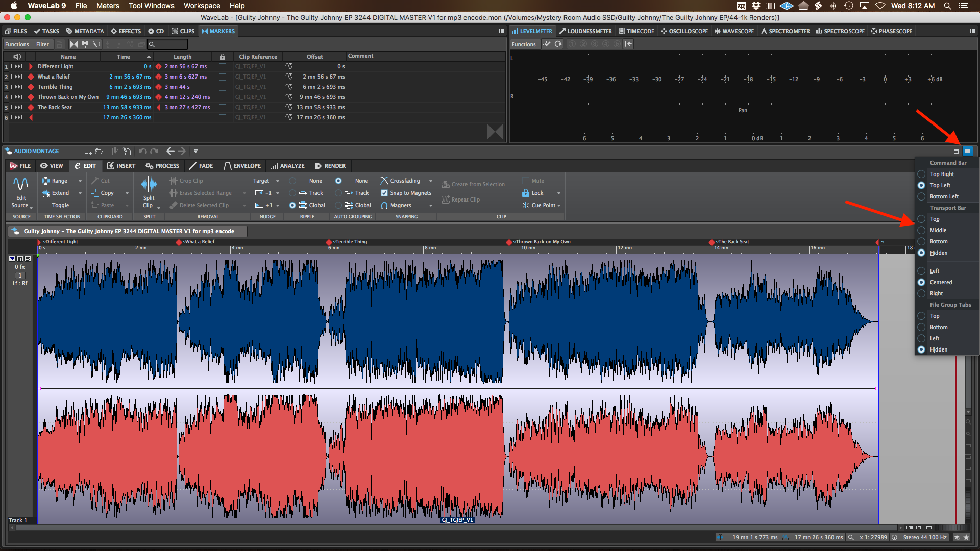Open the Cue Point dropdown
Viewport: 980px width, 551px height.
click(559, 205)
